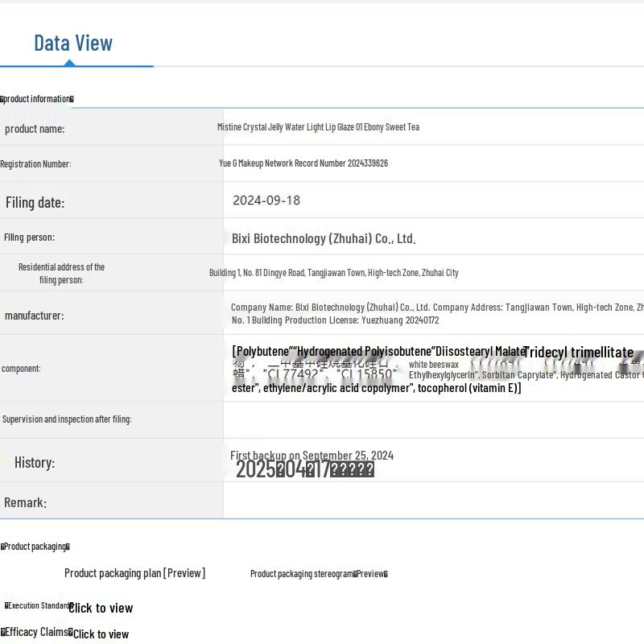This screenshot has height=644, width=644.
Task: Click the Product packaging section header
Action: coord(35,547)
